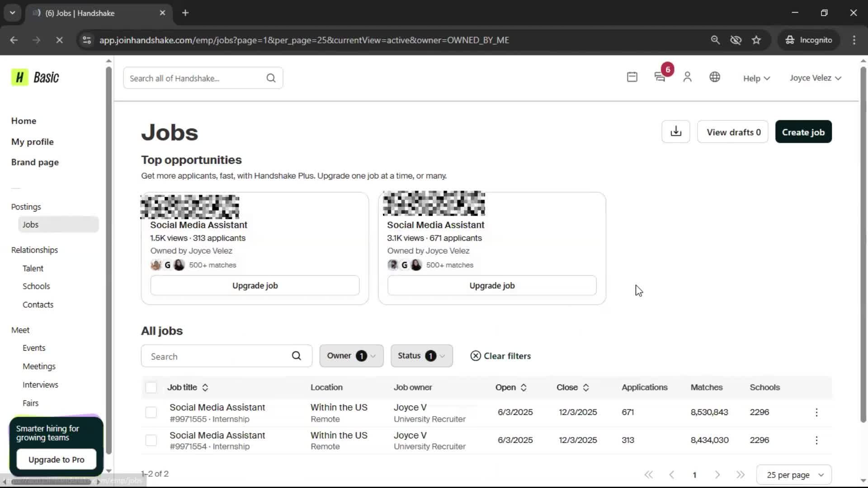Go to Home in sidebar
Image resolution: width=868 pixels, height=488 pixels.
click(24, 121)
